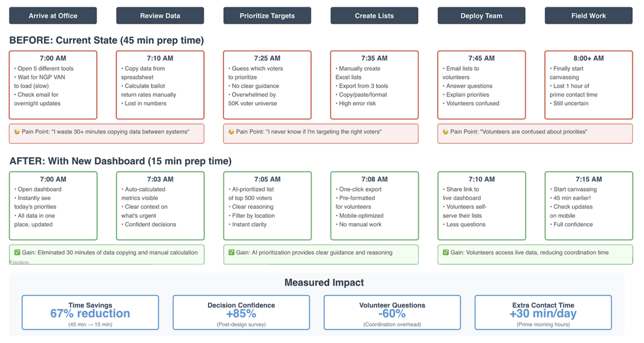Image resolution: width=644 pixels, height=343 pixels.
Task: Select the 7:08 AM One-click export card
Action: (374, 206)
